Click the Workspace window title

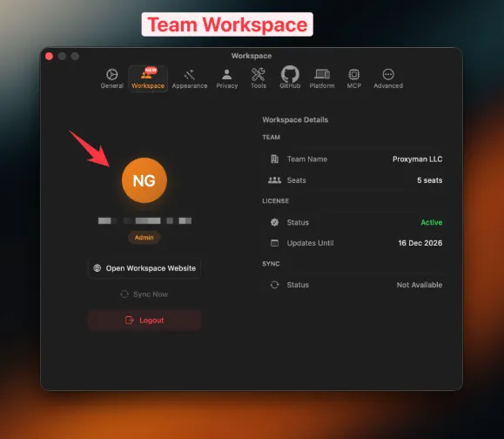click(x=252, y=56)
